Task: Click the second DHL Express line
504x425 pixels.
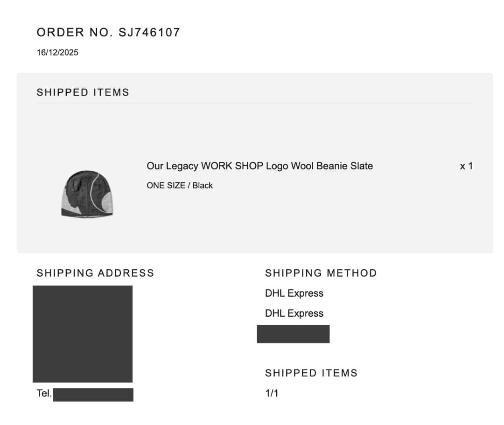Action: pos(294,314)
